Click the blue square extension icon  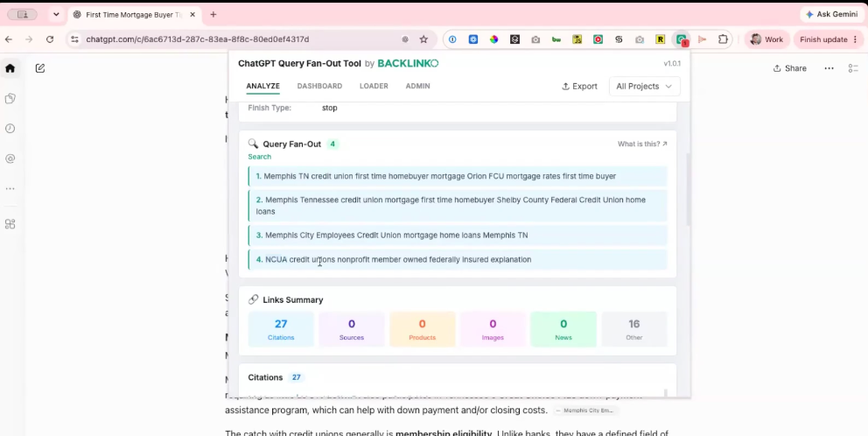[473, 39]
